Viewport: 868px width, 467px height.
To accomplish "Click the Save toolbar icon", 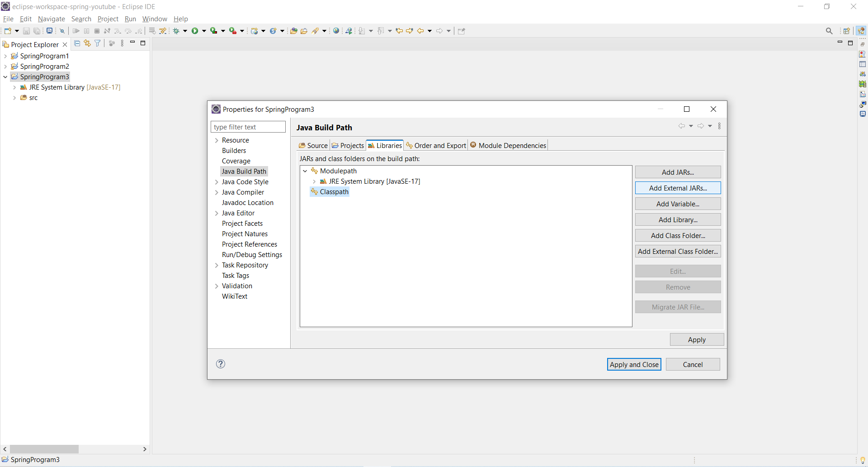I will [26, 31].
